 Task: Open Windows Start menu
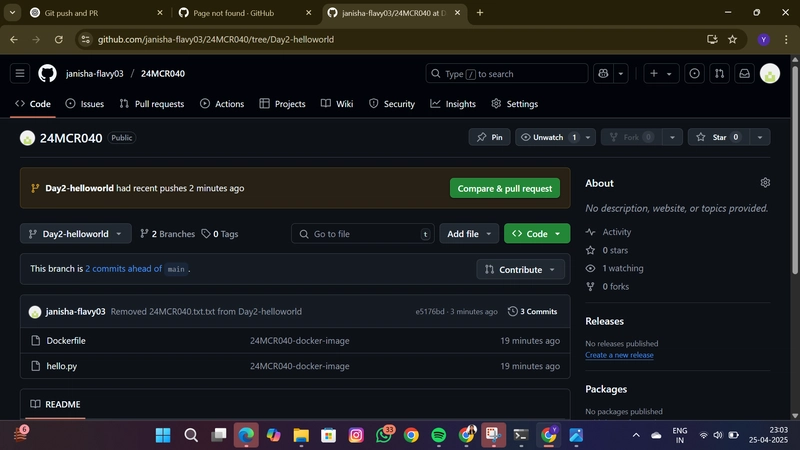[163, 435]
